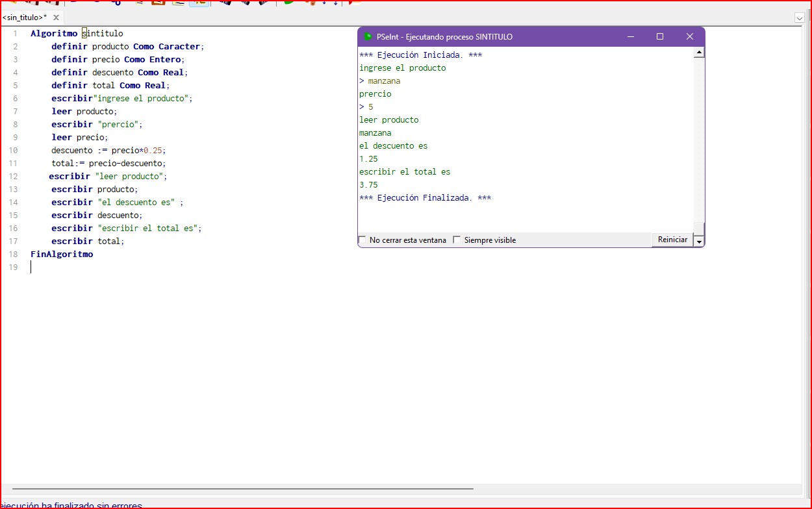Click the PSeInt icon in console title bar
The image size is (812, 509).
point(368,37)
